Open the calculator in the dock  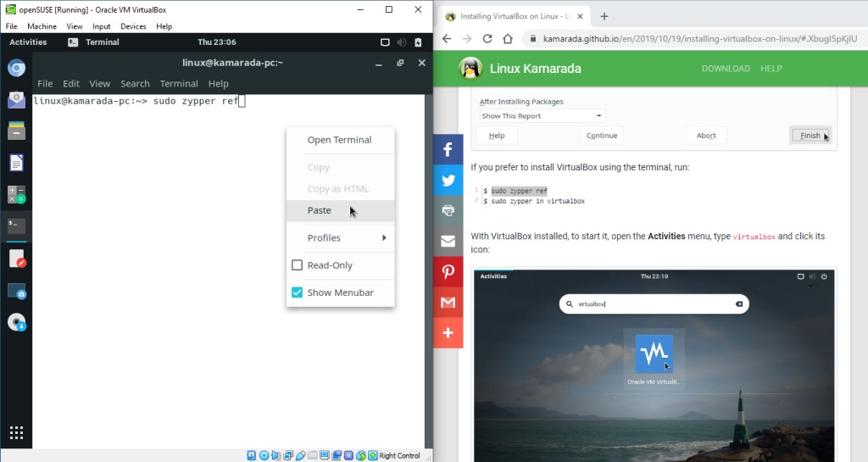(16, 194)
